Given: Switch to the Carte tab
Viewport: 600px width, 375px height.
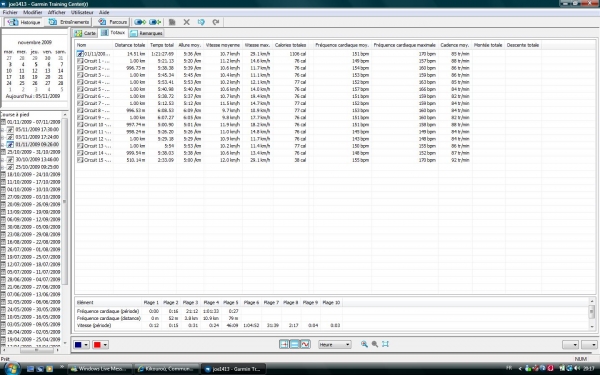Looking at the screenshot, I should pos(85,33).
